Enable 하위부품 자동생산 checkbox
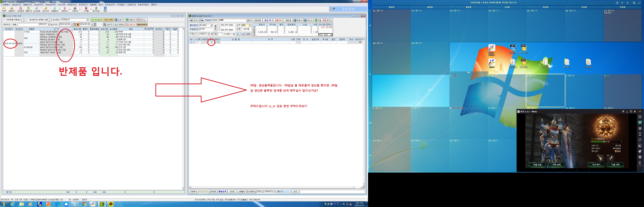 tap(4, 20)
